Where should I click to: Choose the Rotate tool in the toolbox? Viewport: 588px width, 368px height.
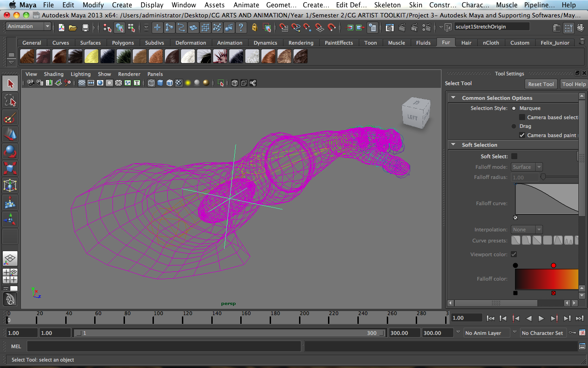pyautogui.click(x=10, y=151)
